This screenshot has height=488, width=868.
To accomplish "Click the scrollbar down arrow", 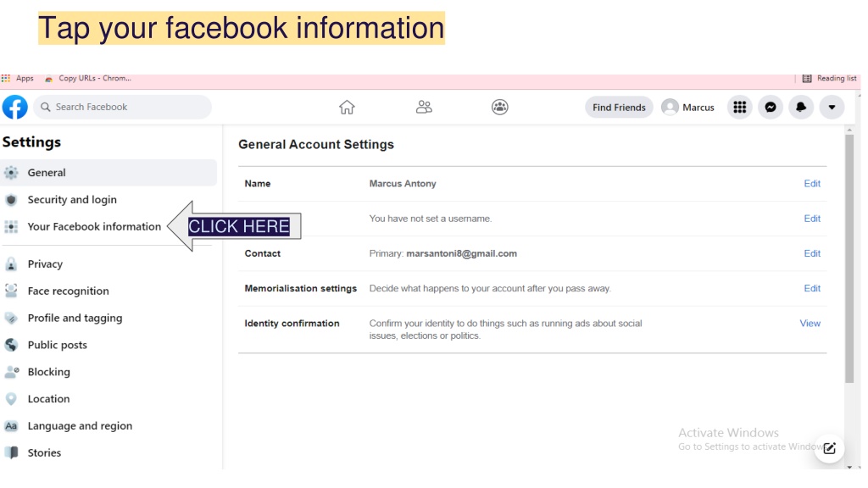I will point(849,467).
